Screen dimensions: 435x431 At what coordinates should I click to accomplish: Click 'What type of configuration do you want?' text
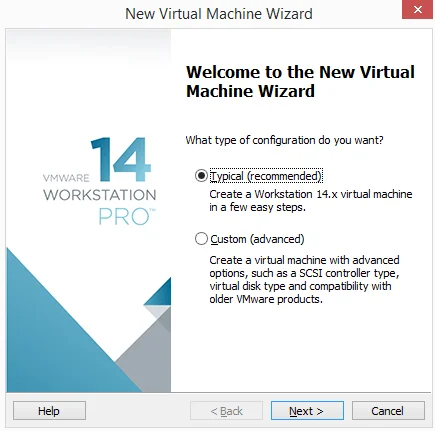284,140
